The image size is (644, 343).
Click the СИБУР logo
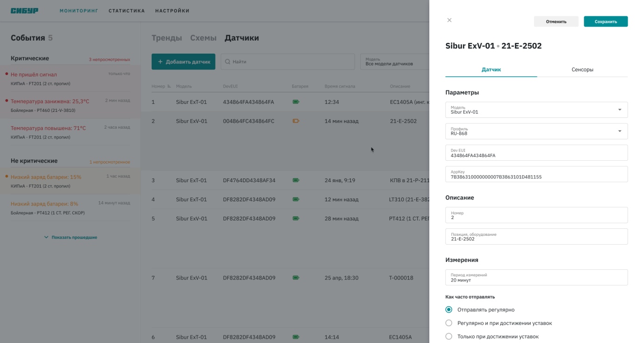(x=25, y=11)
